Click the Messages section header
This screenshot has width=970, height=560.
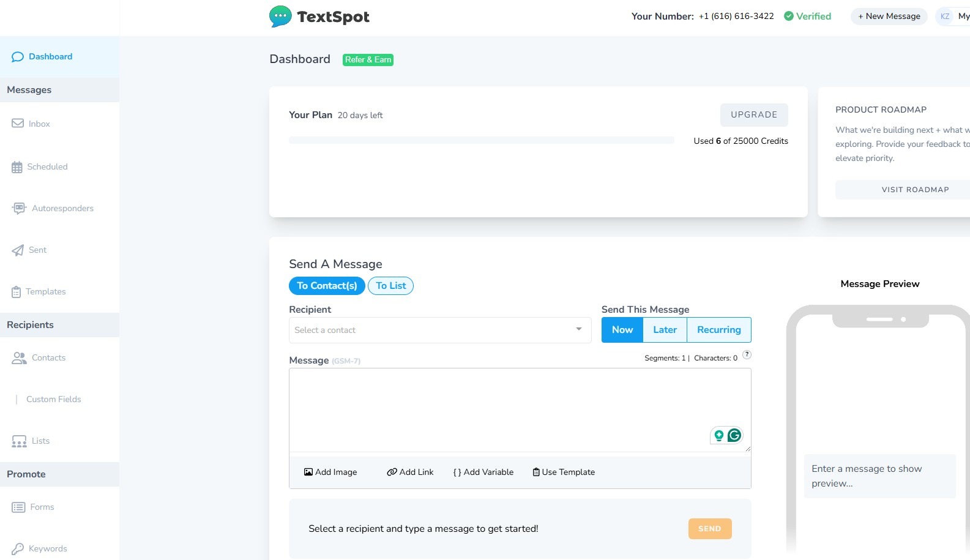[59, 90]
